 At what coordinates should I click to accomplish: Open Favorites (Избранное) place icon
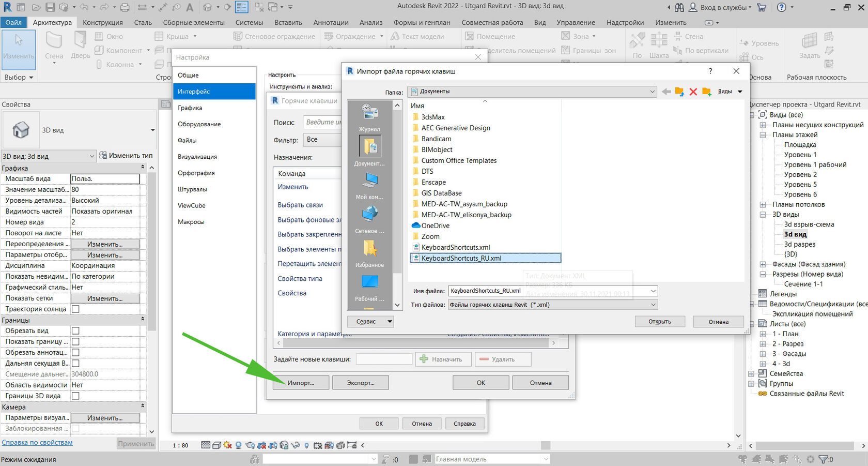[x=369, y=253]
